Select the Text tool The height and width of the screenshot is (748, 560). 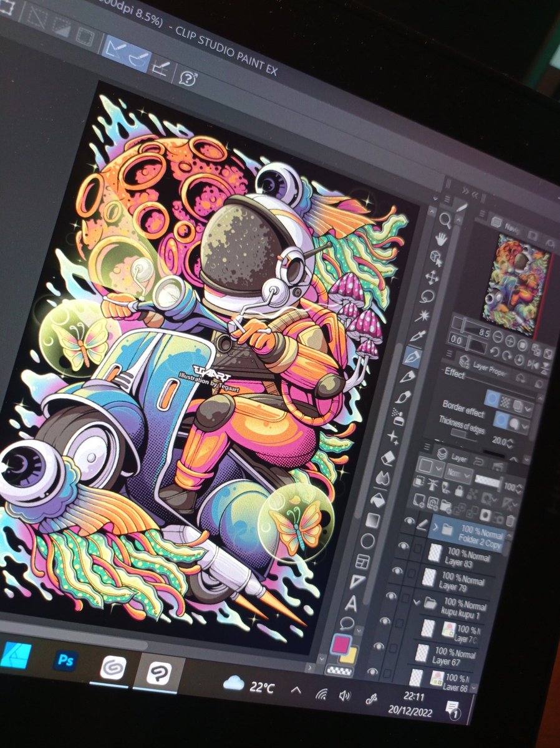[352, 603]
